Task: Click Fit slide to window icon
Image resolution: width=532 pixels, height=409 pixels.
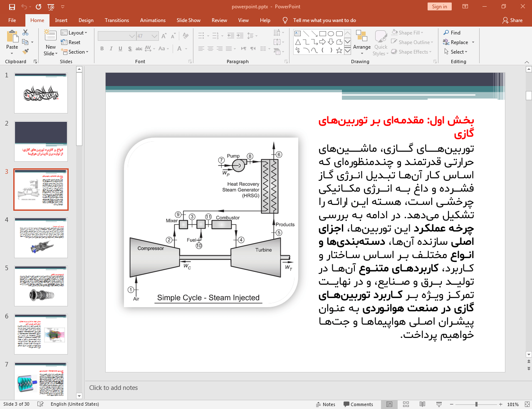Action: pos(527,404)
